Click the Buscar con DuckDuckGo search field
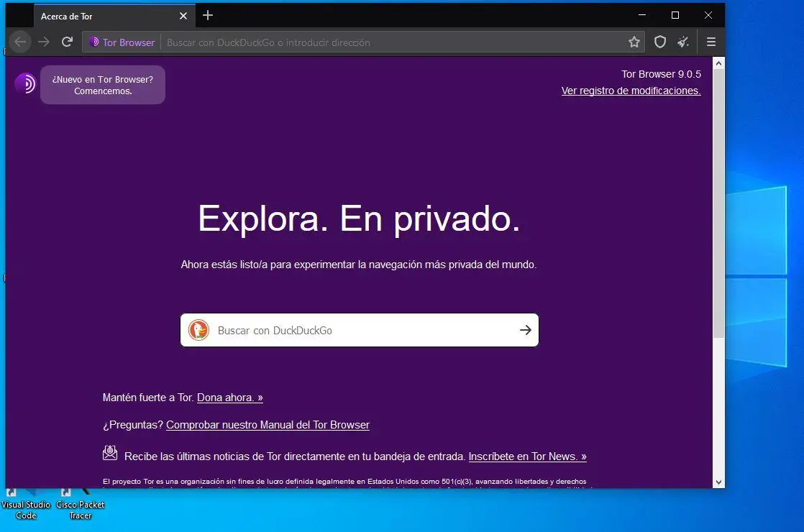The image size is (804, 532). pyautogui.click(x=360, y=330)
